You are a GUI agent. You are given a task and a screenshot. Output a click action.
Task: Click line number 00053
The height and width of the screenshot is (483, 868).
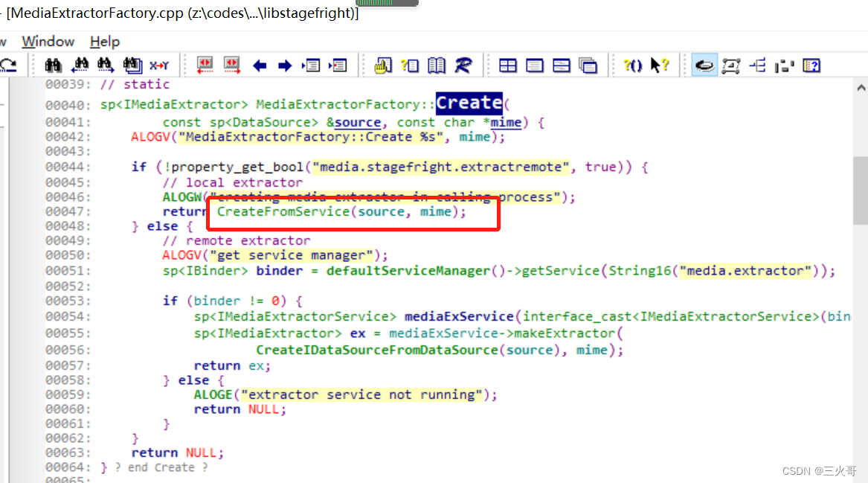point(68,301)
